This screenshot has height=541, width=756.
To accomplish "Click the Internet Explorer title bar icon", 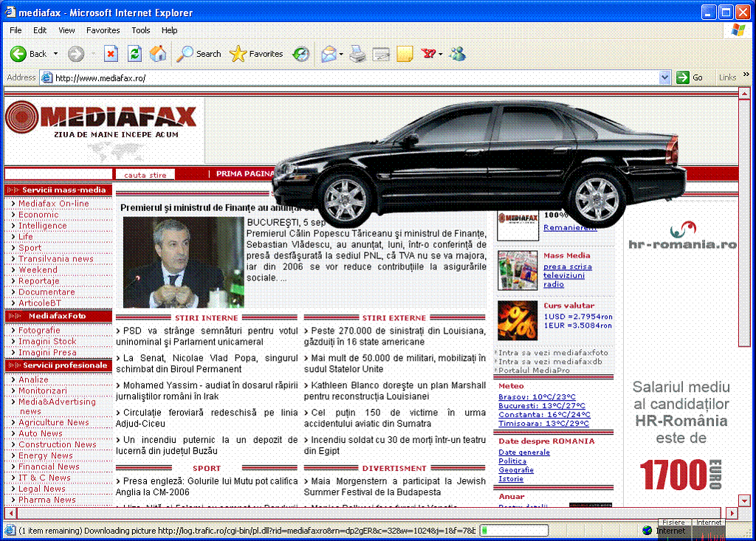I will (x=10, y=12).
